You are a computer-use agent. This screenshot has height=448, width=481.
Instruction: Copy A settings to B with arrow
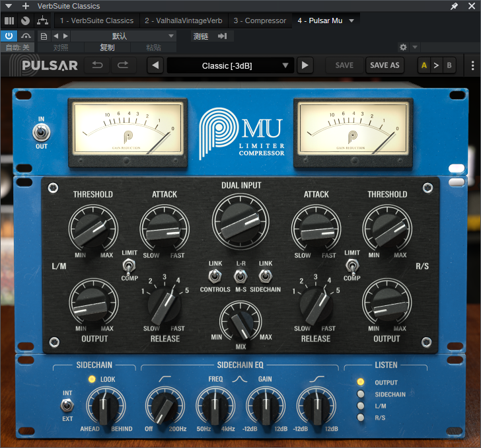[x=436, y=65]
